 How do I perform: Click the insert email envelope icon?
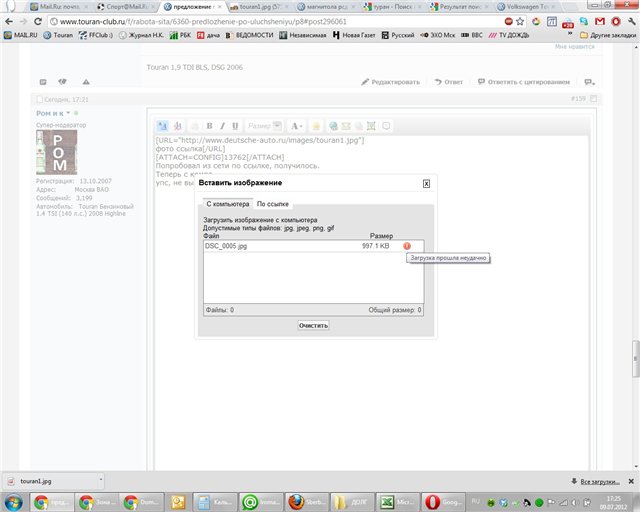pos(346,126)
